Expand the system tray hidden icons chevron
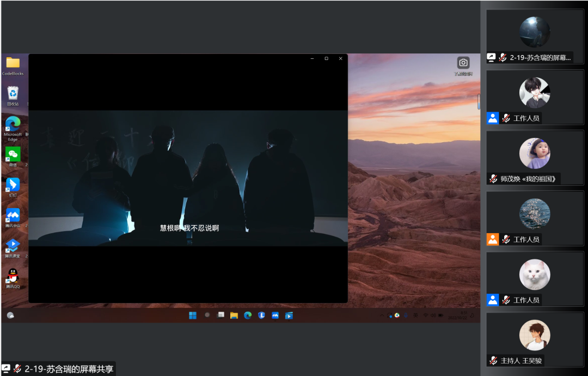588x376 pixels. [382, 315]
